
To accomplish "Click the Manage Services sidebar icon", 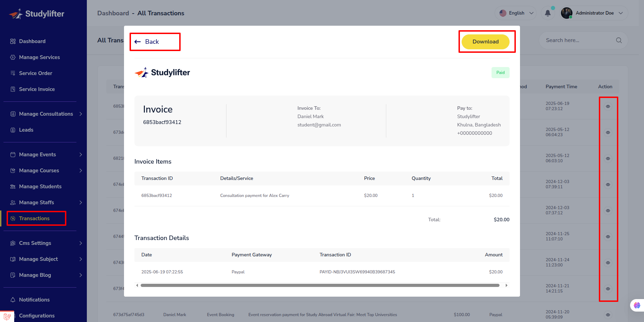I will 13,57.
